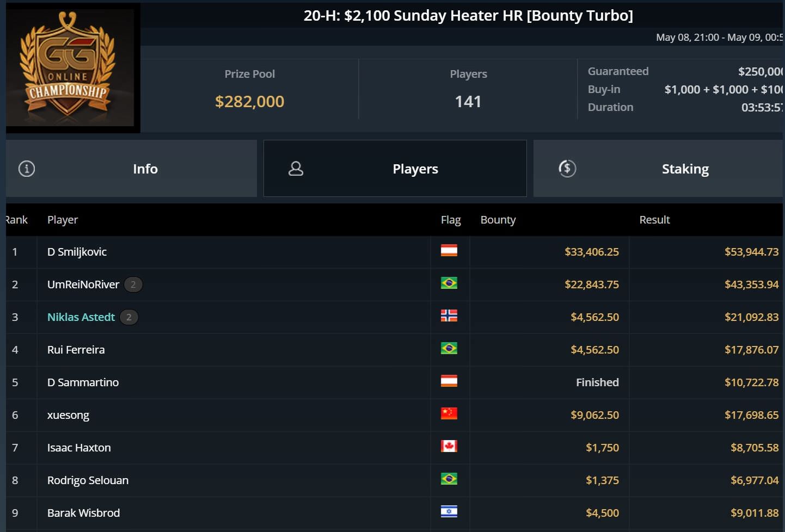Sort by the Result column header
785x532 pixels.
pos(654,220)
